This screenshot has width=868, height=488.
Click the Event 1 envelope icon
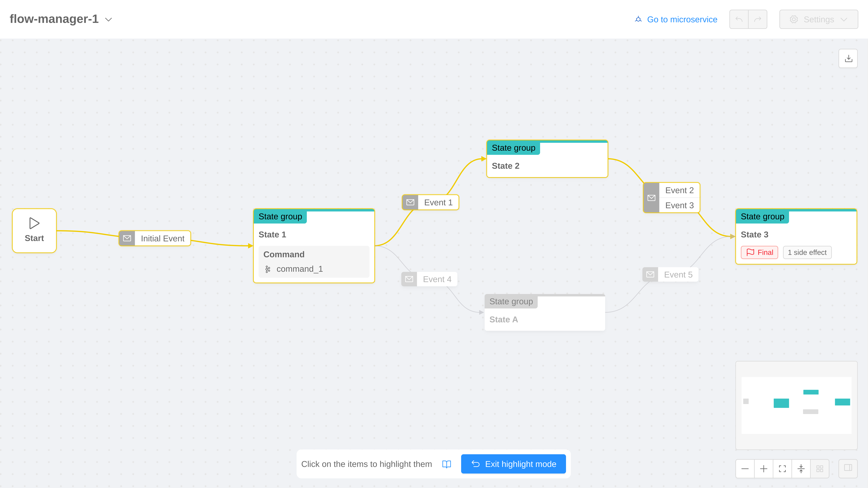point(410,202)
